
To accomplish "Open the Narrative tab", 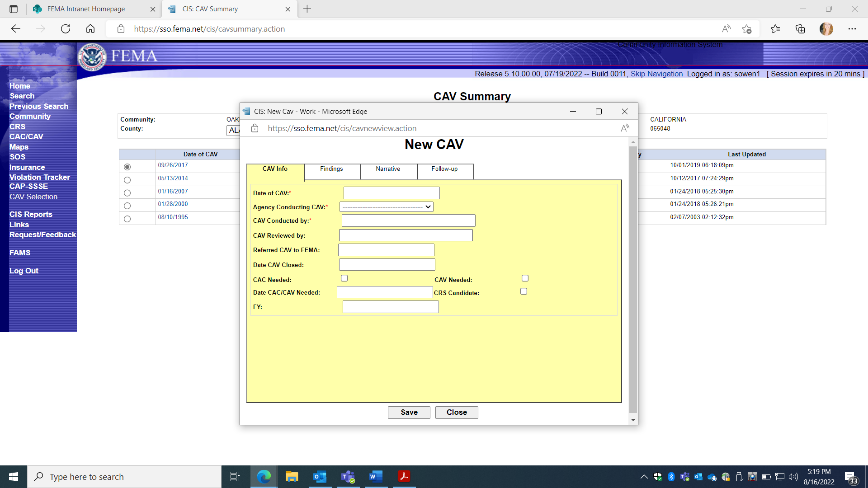I will click(x=388, y=169).
